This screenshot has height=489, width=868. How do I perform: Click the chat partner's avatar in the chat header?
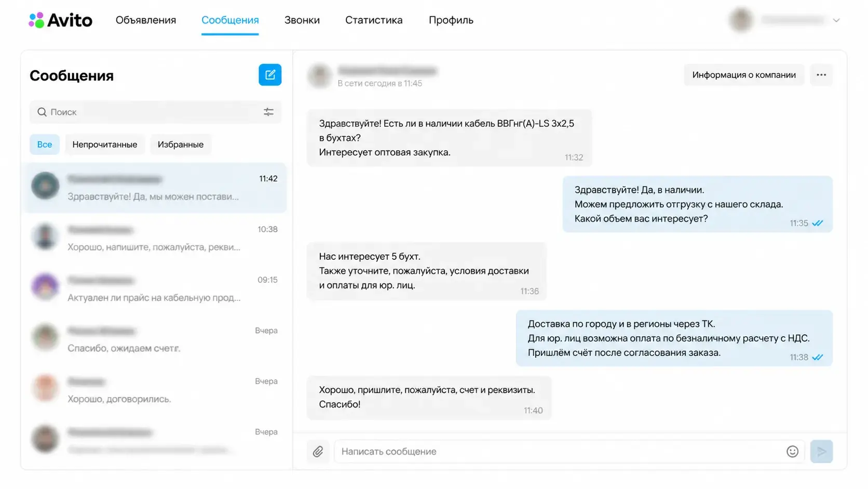pos(319,76)
